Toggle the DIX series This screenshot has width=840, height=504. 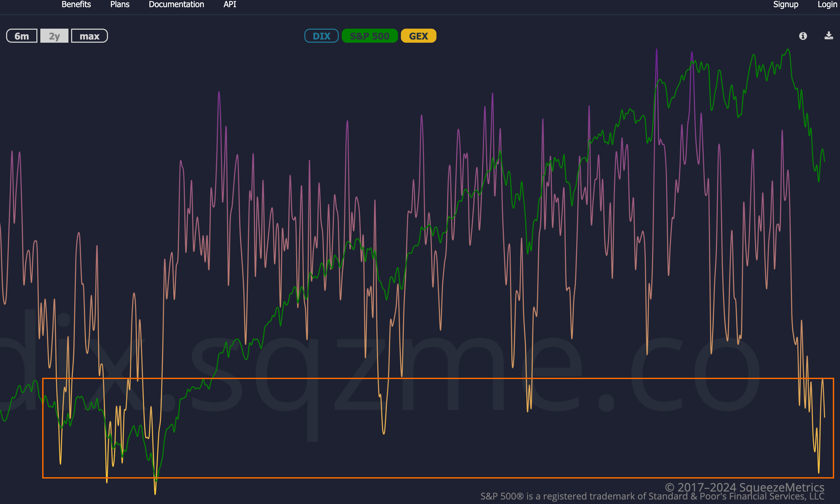point(321,36)
